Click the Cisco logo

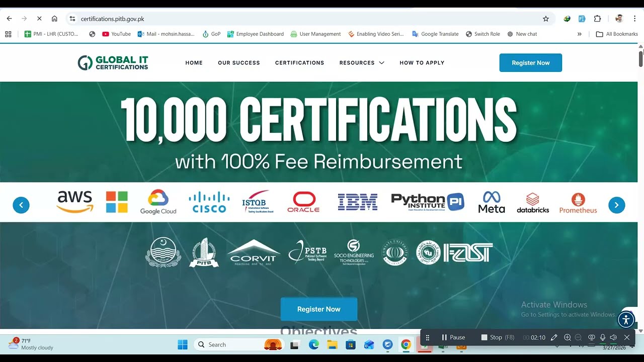coord(209,202)
